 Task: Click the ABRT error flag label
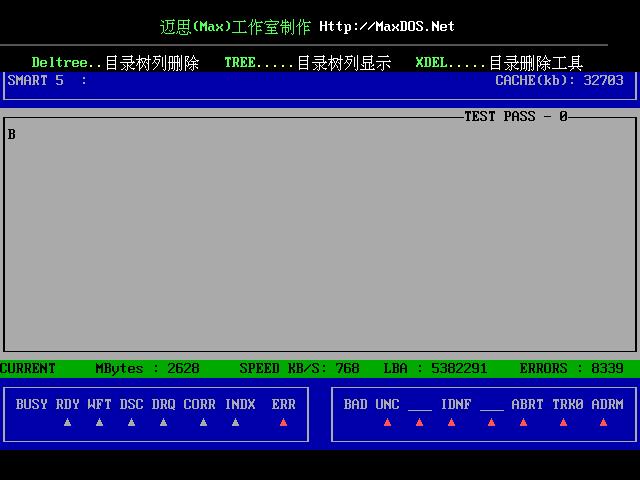coord(527,404)
